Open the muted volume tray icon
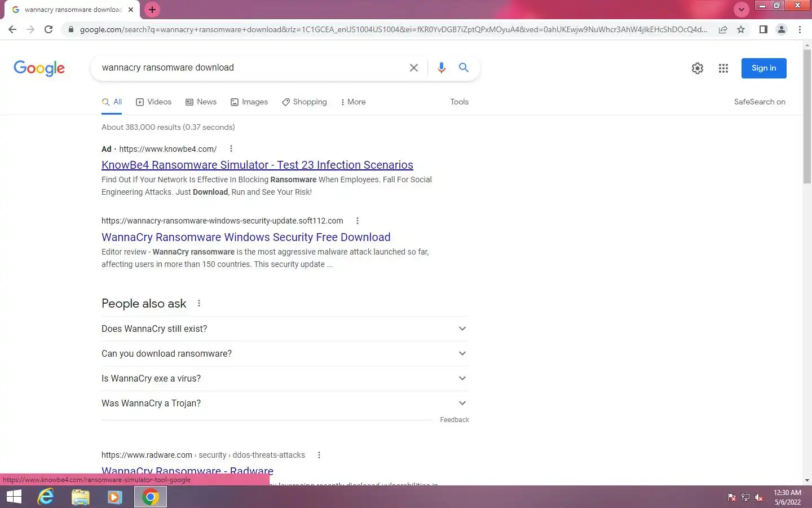Screen dimensions: 812x508 (x=759, y=497)
